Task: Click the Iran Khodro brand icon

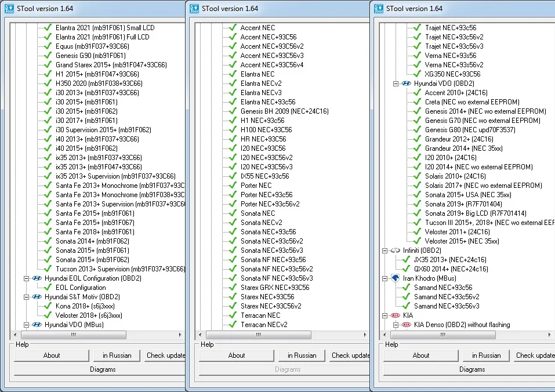Action: point(395,278)
